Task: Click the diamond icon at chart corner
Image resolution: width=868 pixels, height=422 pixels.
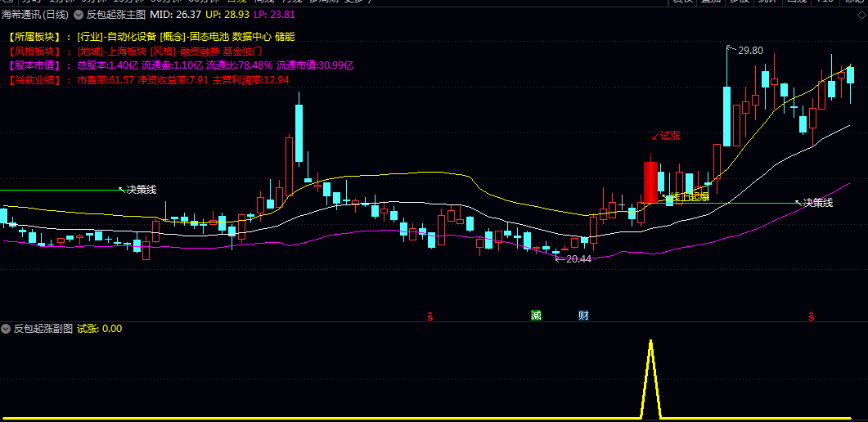Action: pos(860,15)
